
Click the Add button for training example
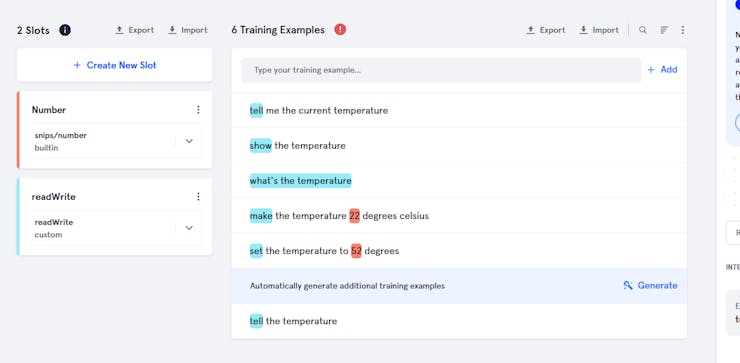(x=662, y=69)
